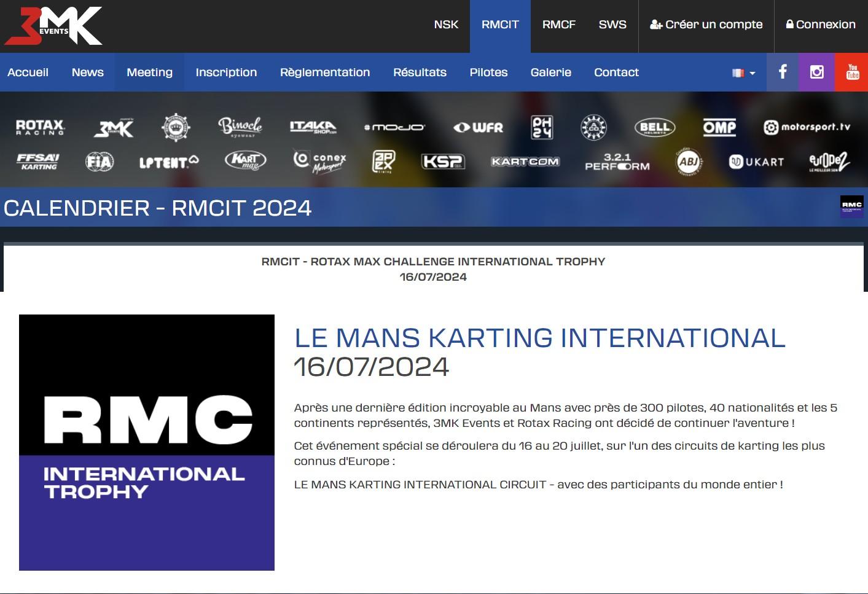Click the Conex Motorsport sponsor logo
This screenshot has height=594, width=868.
[x=320, y=162]
